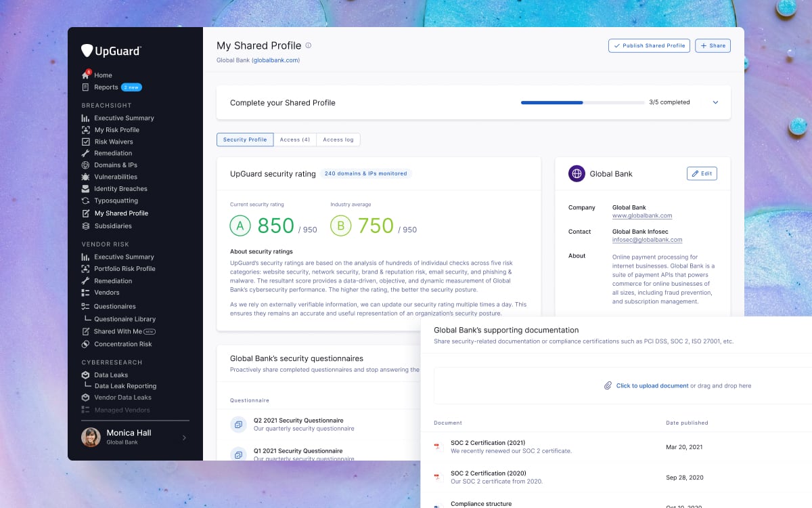The image size is (812, 508).
Task: Click PDF icon for SOC 2 Certification (2020)
Action: click(438, 477)
